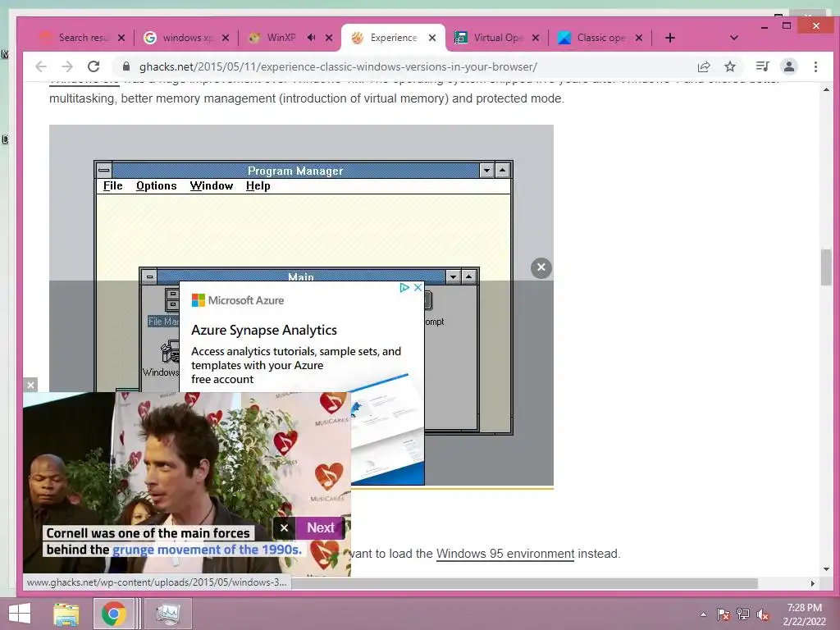The image size is (840, 630).
Task: Click the scrollbar up arrow
Action: (826, 89)
